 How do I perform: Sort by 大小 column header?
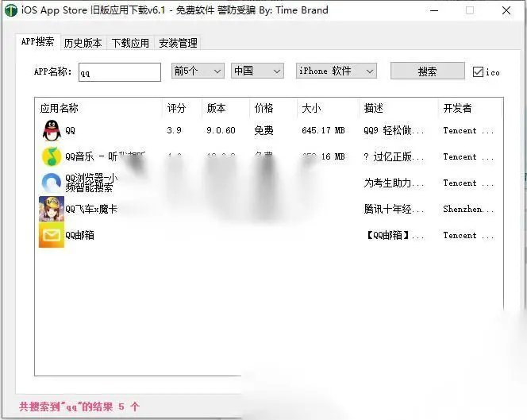328,108
